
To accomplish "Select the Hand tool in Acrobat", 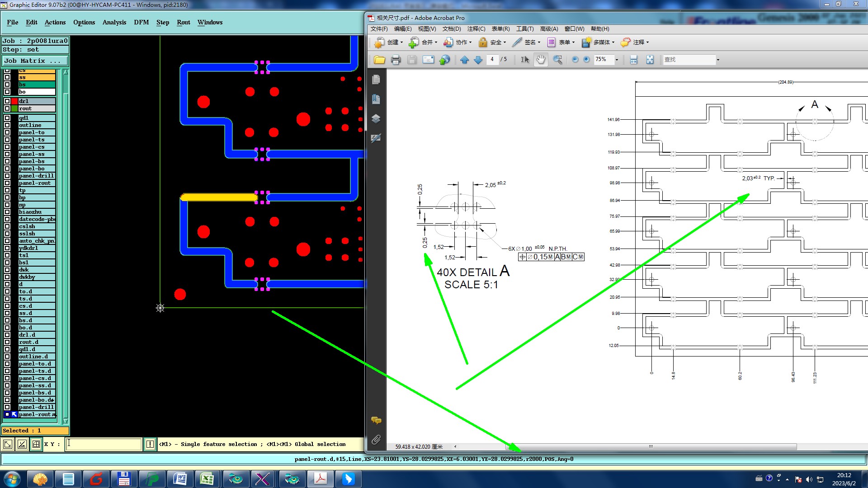I will 541,60.
